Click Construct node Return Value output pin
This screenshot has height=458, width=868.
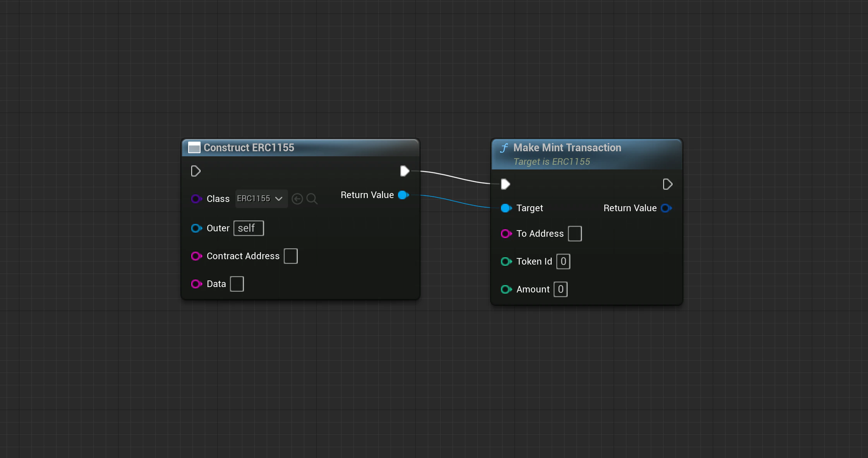pyautogui.click(x=403, y=195)
